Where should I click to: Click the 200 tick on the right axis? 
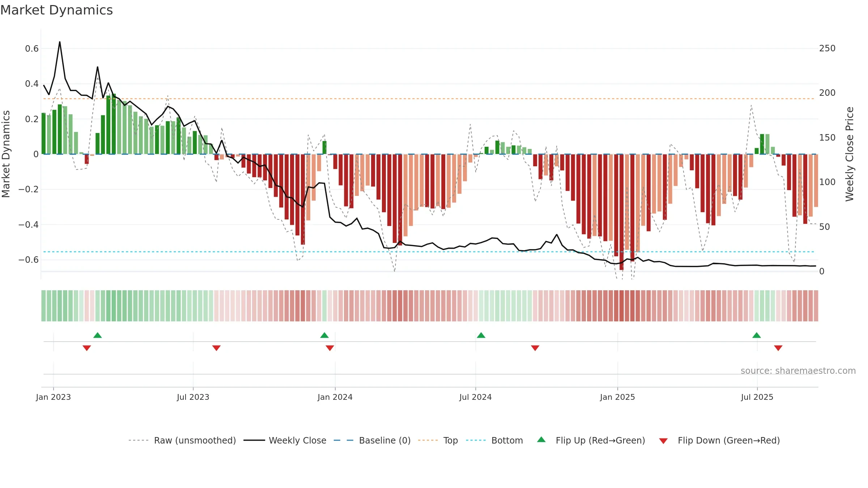(827, 93)
